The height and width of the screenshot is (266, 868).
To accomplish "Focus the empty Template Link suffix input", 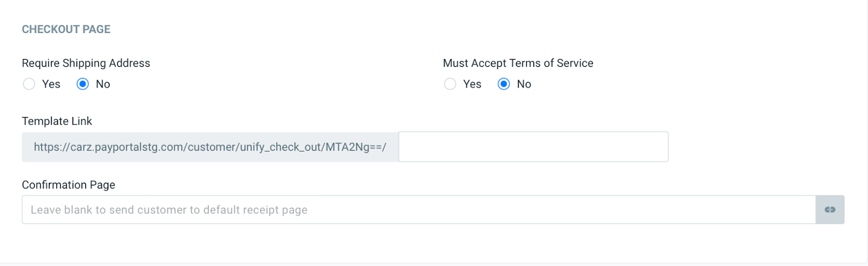I will tap(533, 147).
